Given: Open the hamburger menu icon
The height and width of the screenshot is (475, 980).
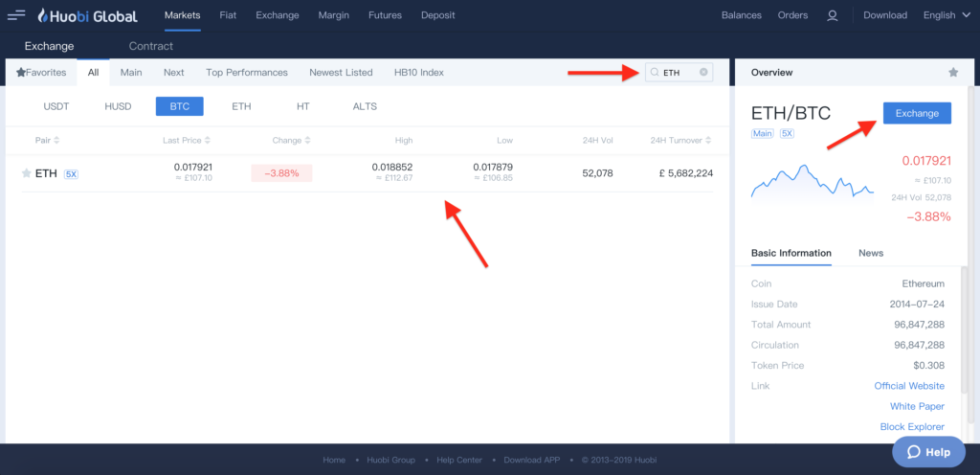Looking at the screenshot, I should pyautogui.click(x=17, y=15).
